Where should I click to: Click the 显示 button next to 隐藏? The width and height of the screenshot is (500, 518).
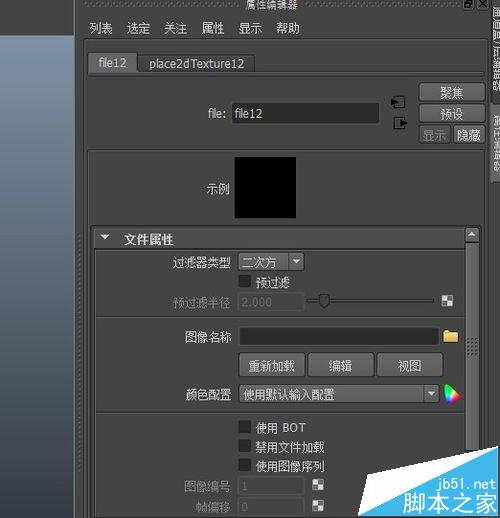[434, 135]
